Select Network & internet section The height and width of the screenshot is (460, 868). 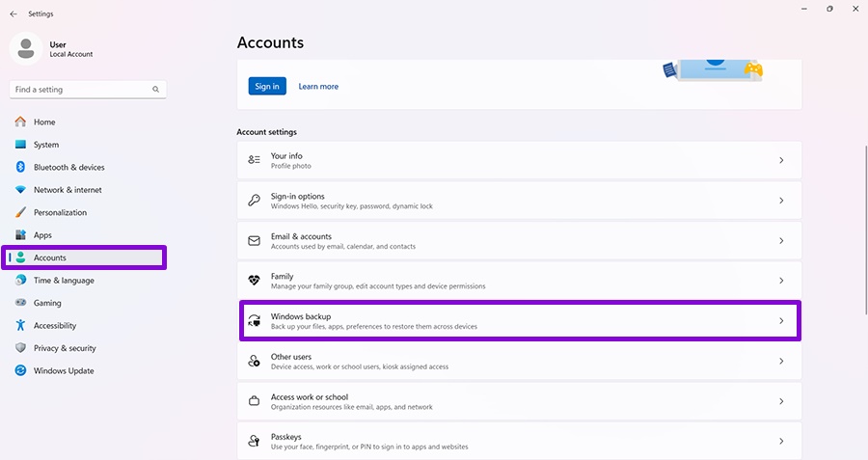[68, 190]
